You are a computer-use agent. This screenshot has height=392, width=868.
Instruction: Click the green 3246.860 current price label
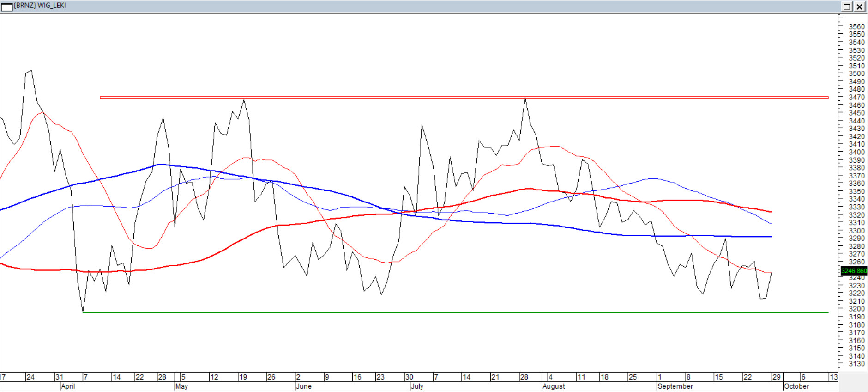click(853, 271)
